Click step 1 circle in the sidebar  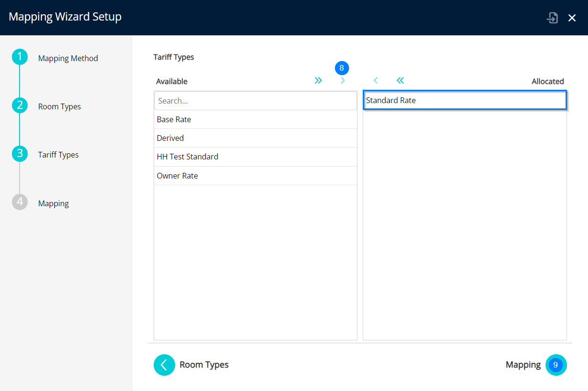coord(20,57)
